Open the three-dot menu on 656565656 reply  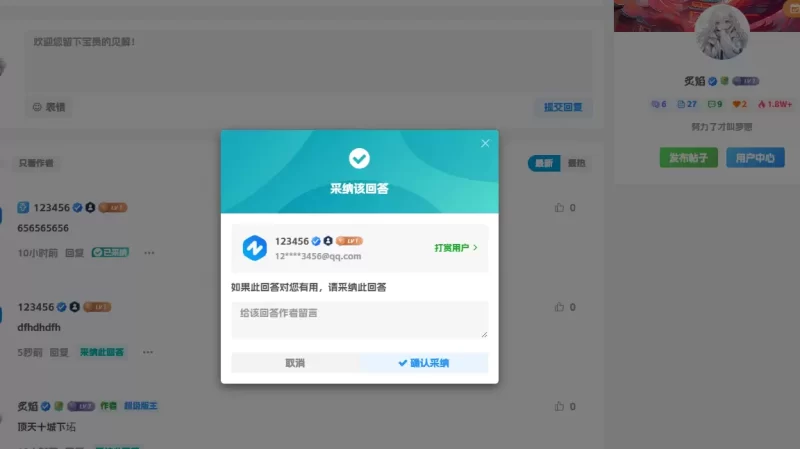[x=149, y=253]
